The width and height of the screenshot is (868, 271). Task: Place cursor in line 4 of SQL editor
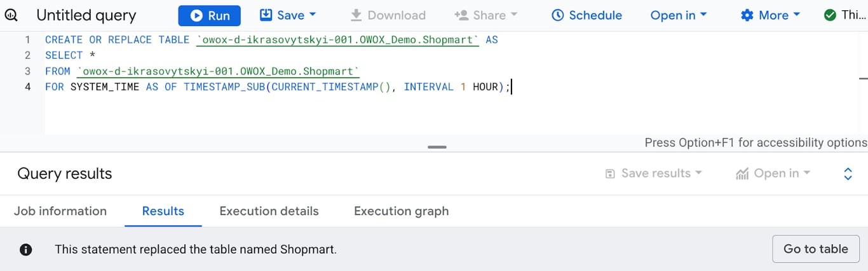(278, 87)
